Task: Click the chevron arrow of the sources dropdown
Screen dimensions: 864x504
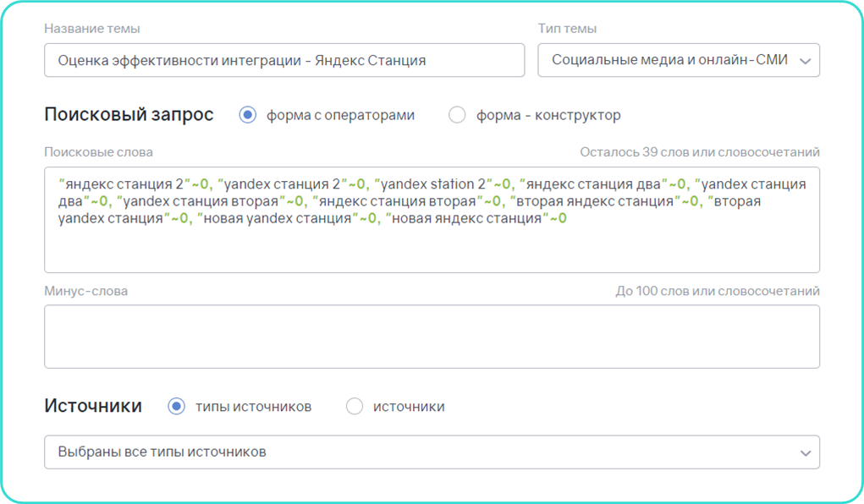Action: 805,453
